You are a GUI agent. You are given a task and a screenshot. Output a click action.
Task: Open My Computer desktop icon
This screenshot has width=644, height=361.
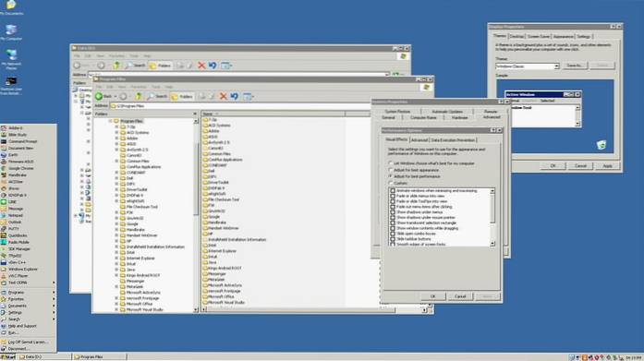point(11,32)
